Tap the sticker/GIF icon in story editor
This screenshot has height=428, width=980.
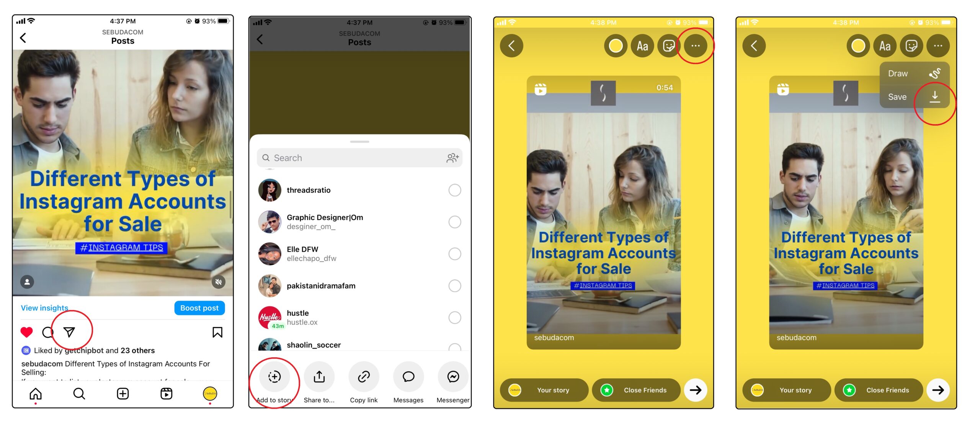point(668,46)
